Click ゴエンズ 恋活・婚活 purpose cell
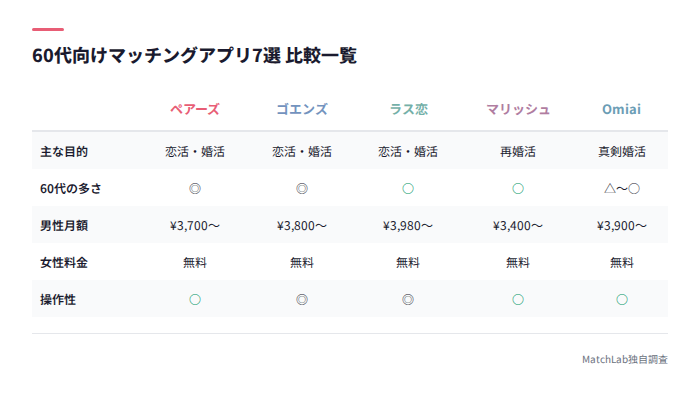The height and width of the screenshot is (396, 700). (302, 152)
